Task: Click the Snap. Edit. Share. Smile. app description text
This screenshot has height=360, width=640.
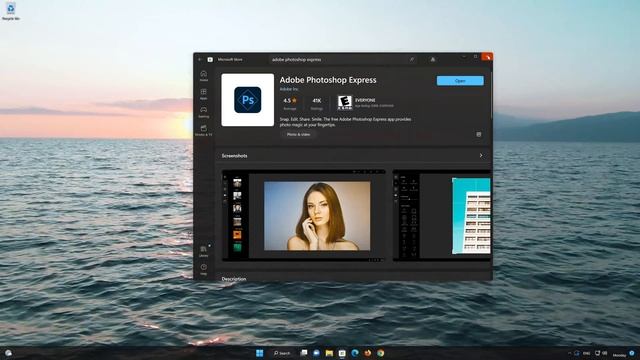Action: [x=345, y=122]
